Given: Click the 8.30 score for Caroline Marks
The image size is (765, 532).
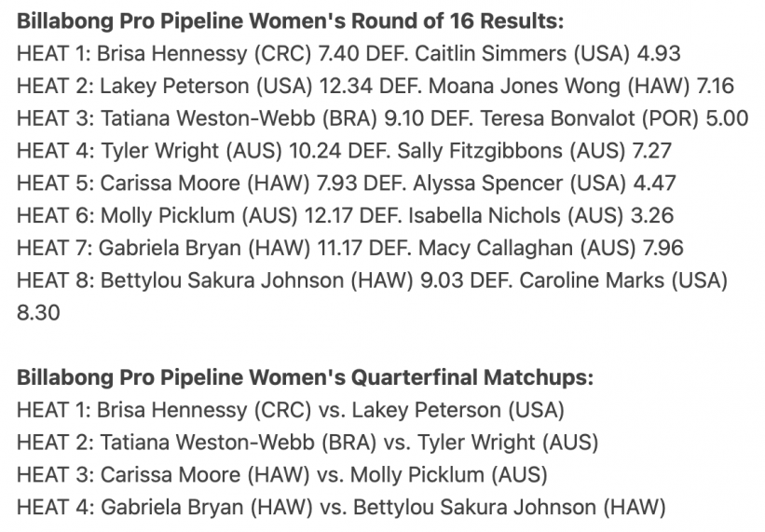Looking at the screenshot, I should click(38, 312).
